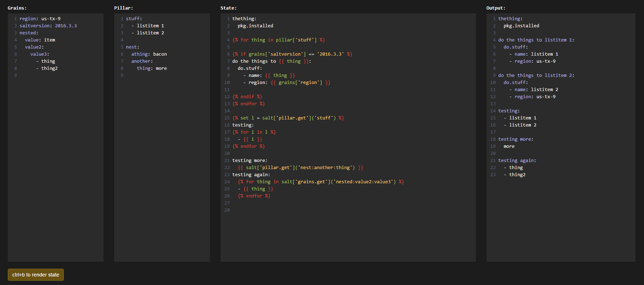Click 'testing again:' in the State editor
This screenshot has height=285, width=644.
click(x=251, y=175)
